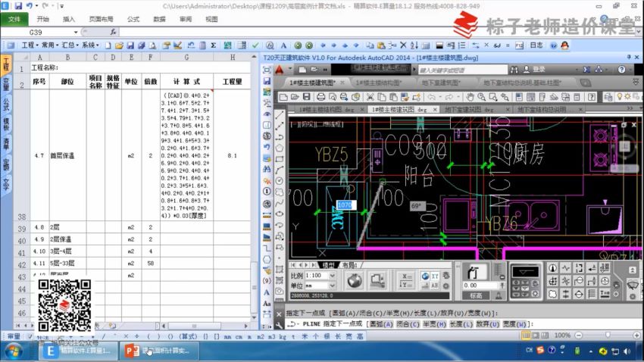Toggle the AB label button

435,286
